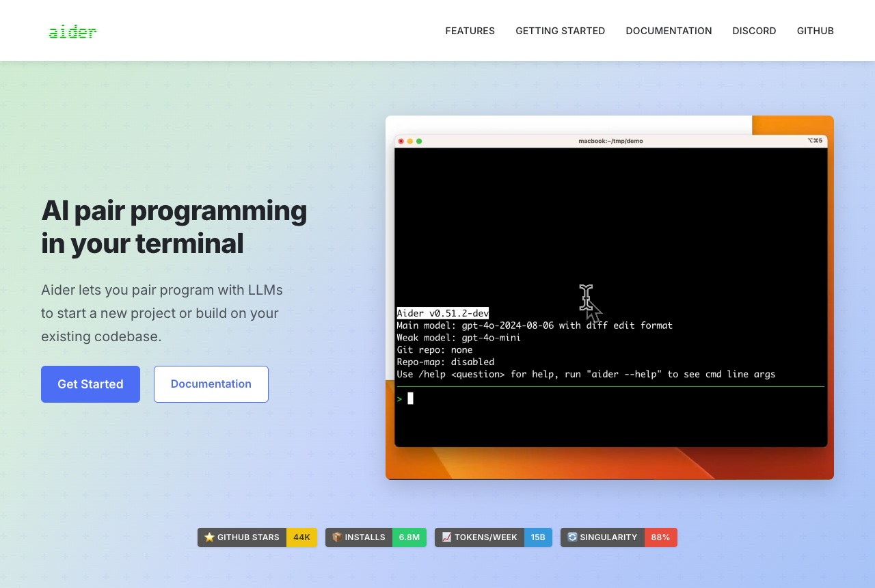
Task: Open the GitHub nav link
Action: 816,31
